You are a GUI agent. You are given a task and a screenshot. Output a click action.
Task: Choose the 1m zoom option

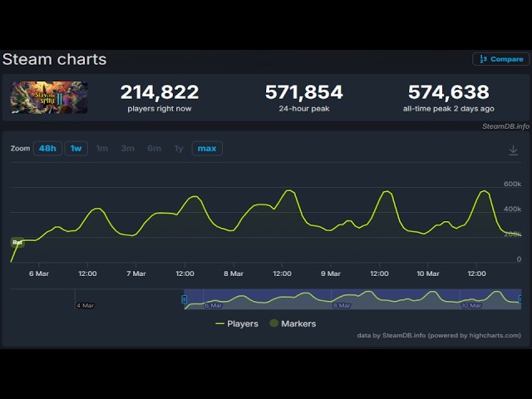click(101, 149)
